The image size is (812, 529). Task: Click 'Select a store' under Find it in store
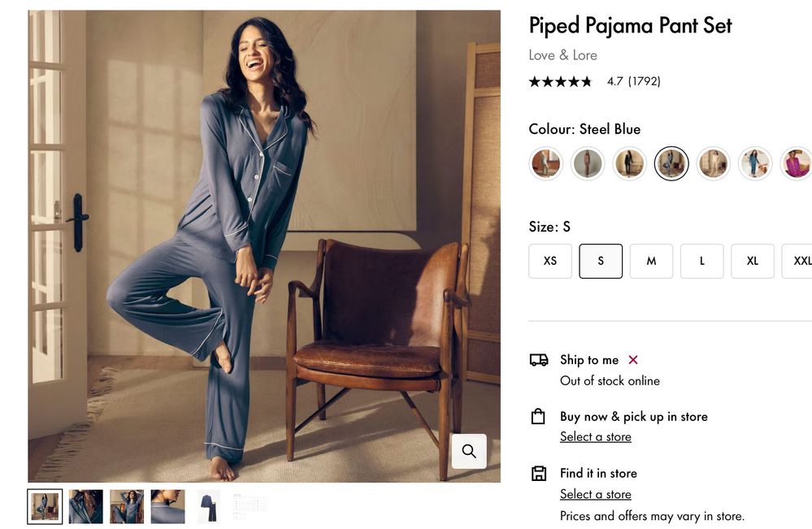point(595,494)
